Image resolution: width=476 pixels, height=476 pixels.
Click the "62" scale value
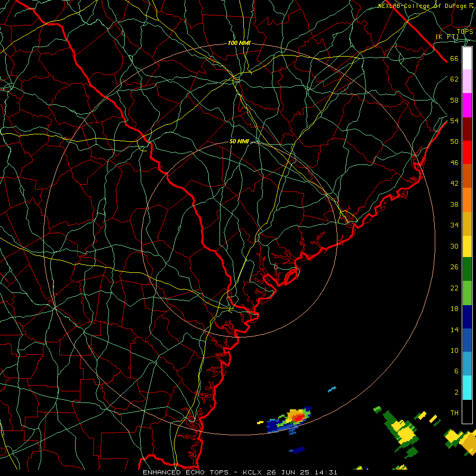click(454, 79)
